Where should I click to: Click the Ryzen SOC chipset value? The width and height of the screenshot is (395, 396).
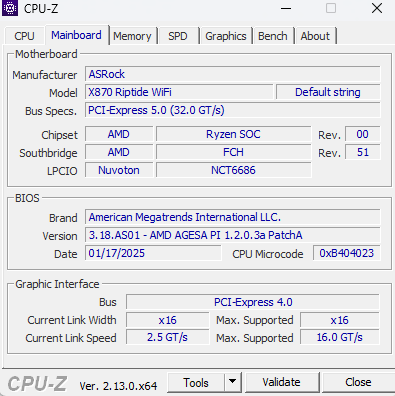point(233,134)
